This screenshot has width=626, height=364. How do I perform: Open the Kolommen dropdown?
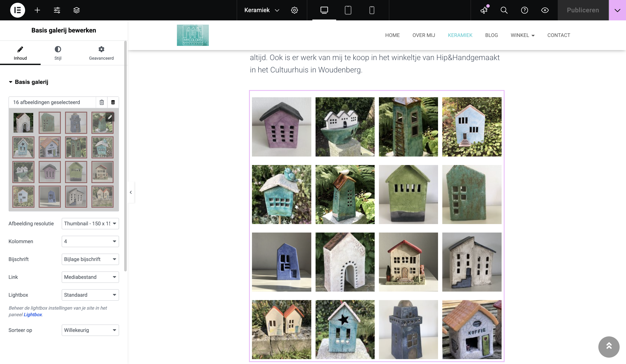click(90, 241)
